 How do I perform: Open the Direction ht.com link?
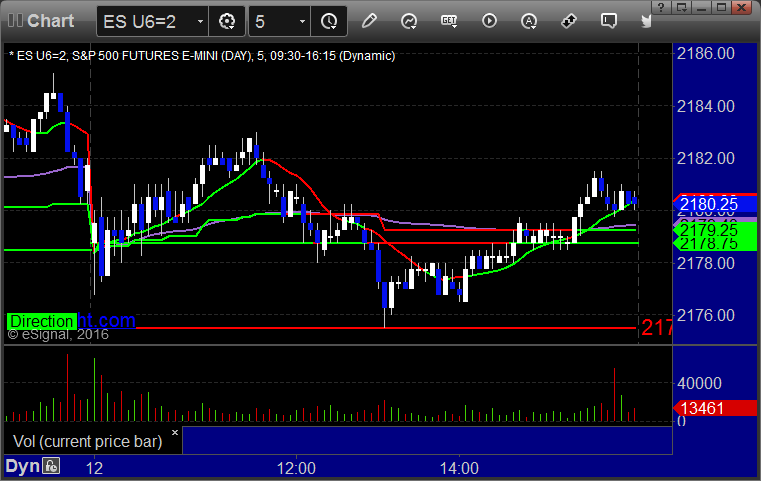tap(106, 321)
